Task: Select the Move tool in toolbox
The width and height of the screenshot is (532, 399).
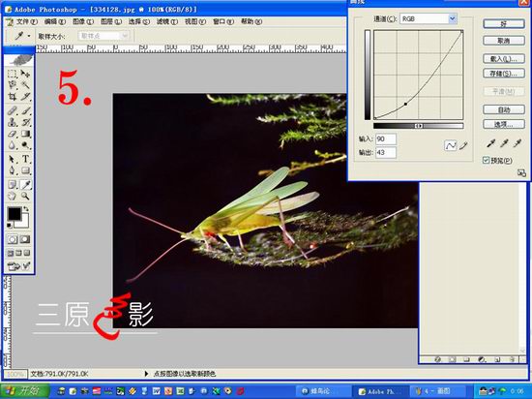Action: pyautogui.click(x=25, y=74)
